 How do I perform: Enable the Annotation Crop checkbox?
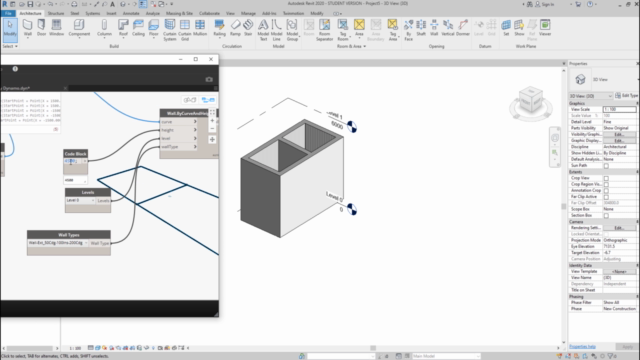(606, 191)
